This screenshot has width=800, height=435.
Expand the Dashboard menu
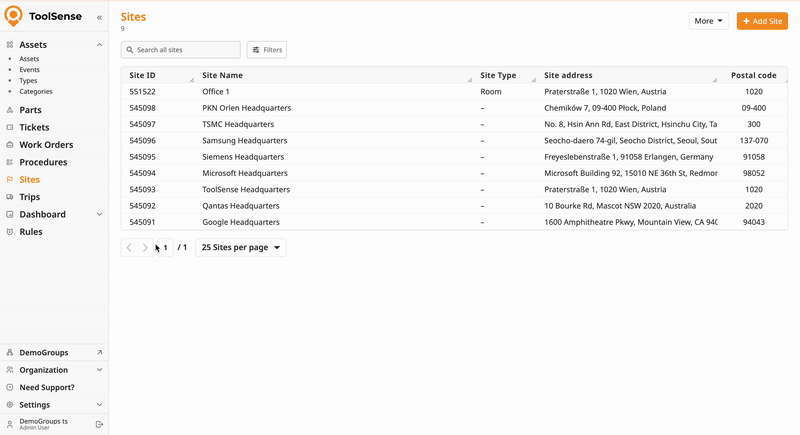click(99, 214)
